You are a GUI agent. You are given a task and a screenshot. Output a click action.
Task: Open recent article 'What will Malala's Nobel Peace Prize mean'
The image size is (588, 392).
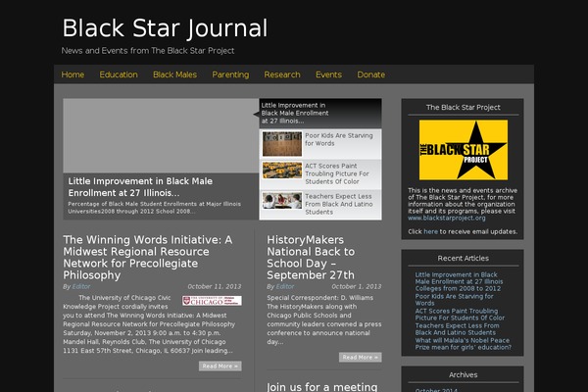[464, 344]
